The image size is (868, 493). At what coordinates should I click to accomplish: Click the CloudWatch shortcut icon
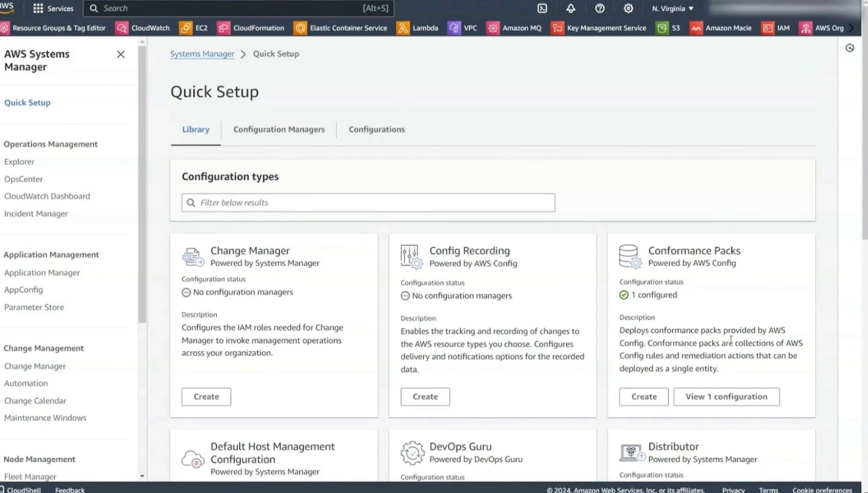[122, 28]
